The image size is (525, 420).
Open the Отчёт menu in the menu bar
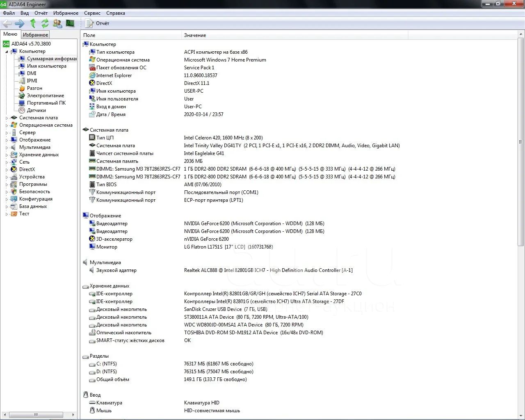(x=41, y=13)
